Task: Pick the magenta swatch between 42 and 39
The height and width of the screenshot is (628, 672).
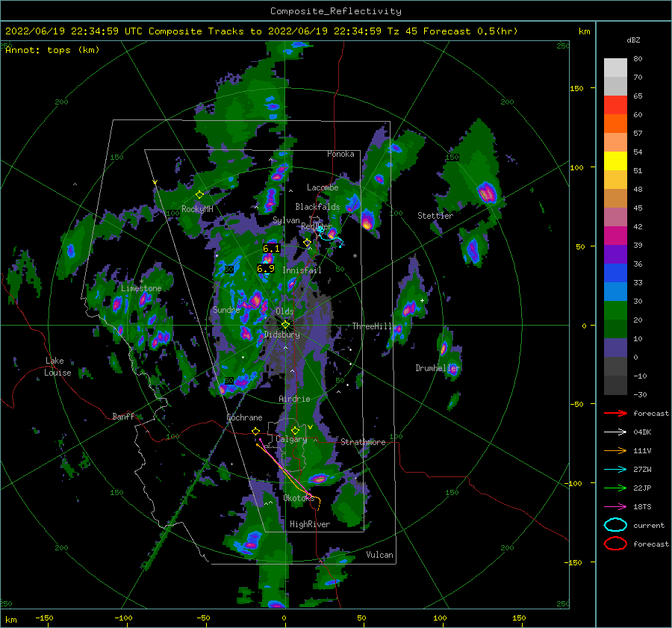Action: pyautogui.click(x=615, y=235)
